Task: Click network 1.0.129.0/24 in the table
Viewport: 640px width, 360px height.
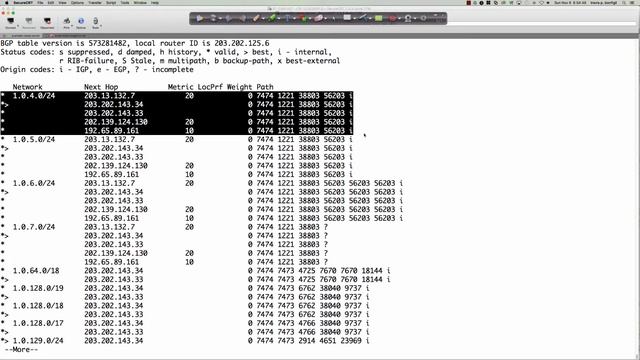Action: tap(38, 341)
